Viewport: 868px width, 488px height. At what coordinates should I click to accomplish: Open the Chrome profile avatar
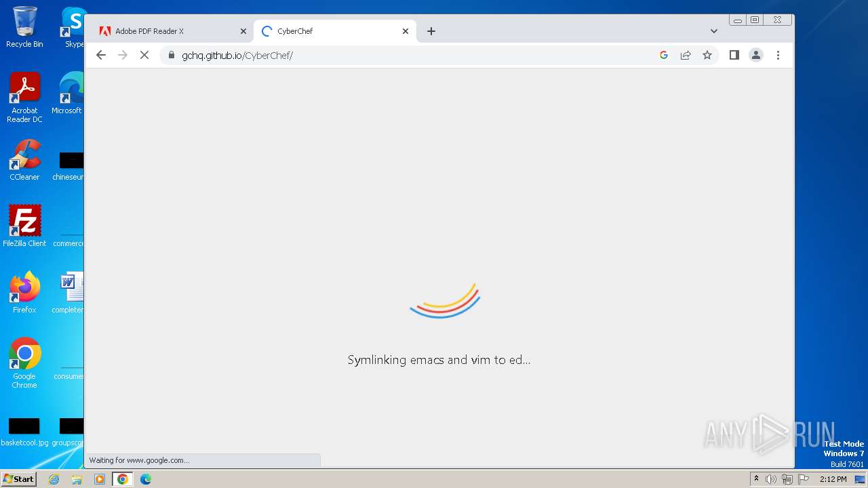click(756, 56)
